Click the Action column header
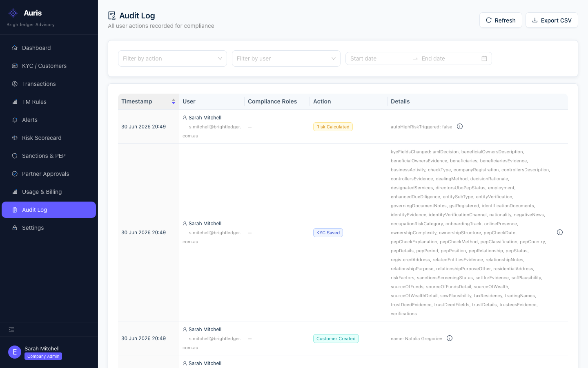 pos(349,101)
